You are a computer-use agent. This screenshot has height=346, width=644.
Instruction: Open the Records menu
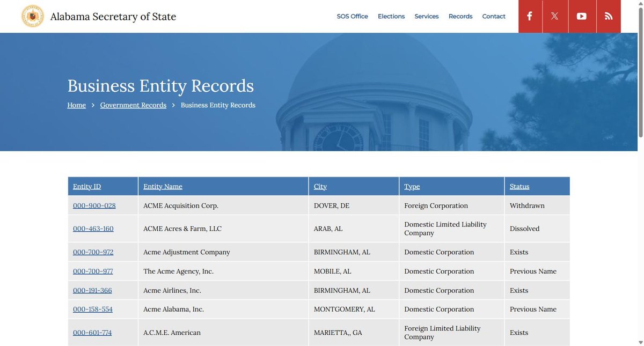coord(460,16)
